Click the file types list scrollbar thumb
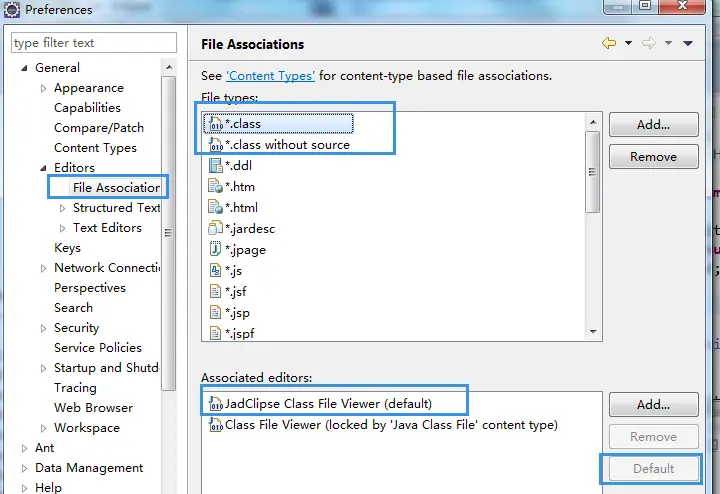720x494 pixels. tap(593, 172)
